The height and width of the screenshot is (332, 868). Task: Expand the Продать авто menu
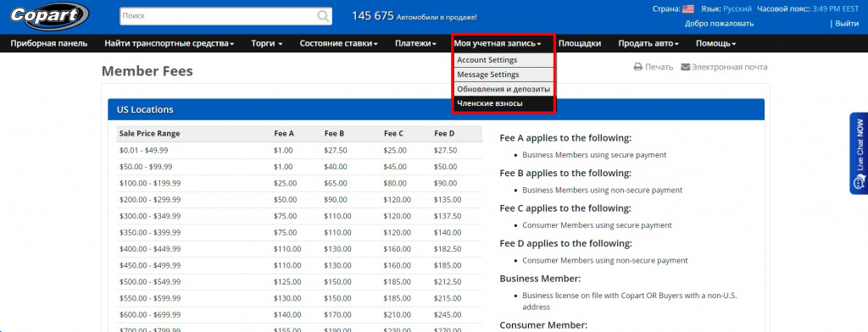click(x=648, y=43)
